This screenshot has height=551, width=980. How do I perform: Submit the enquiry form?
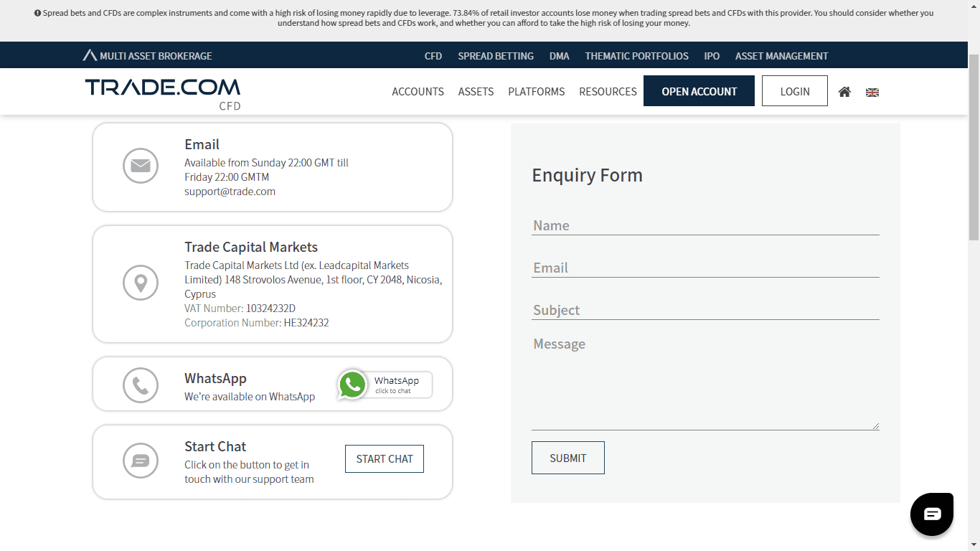568,458
